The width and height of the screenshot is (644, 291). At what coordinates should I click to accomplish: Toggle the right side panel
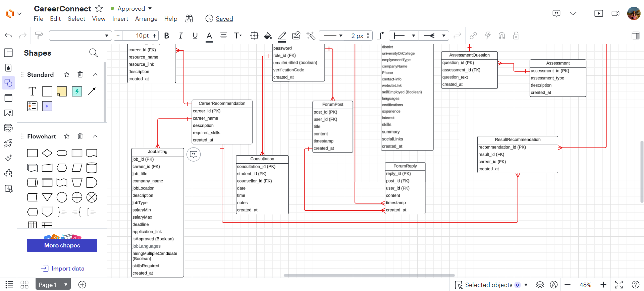635,36
